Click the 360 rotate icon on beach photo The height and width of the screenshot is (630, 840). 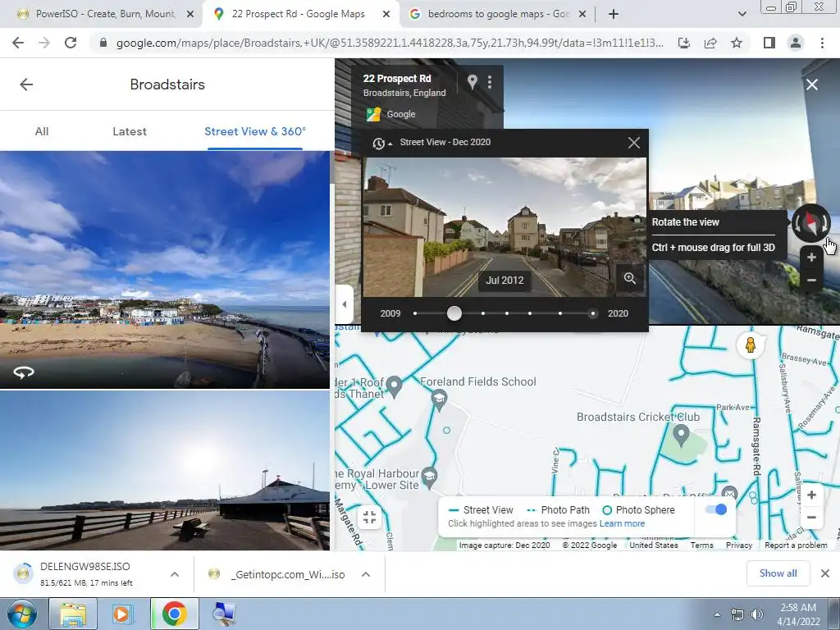click(x=24, y=372)
